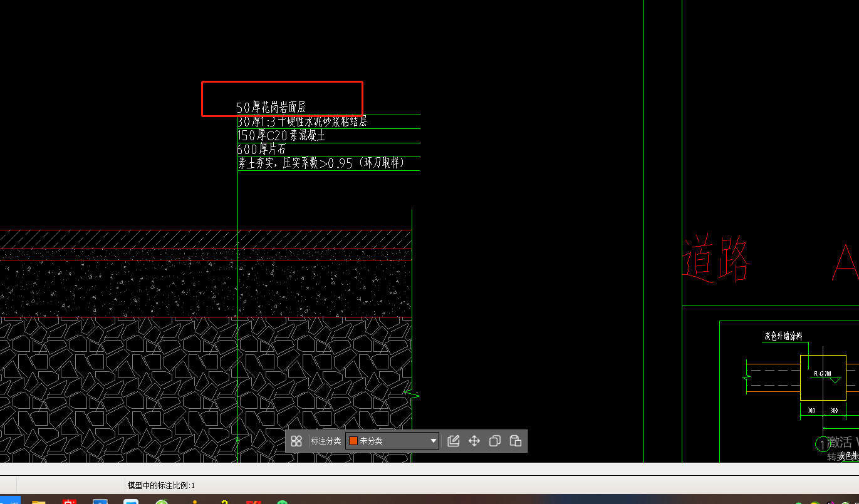
Task: Click the 标注分类 label in floating toolbar
Action: click(326, 441)
